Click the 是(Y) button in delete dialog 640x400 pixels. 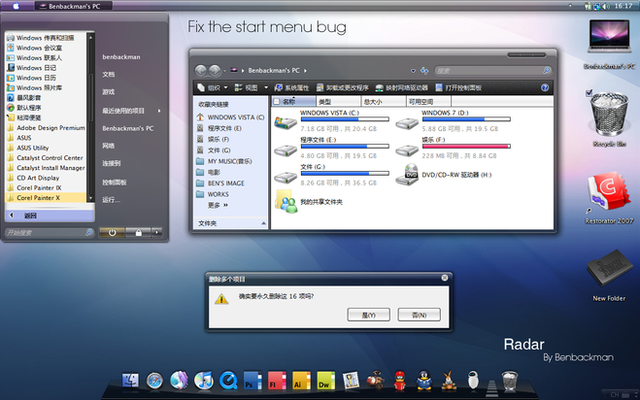(369, 315)
